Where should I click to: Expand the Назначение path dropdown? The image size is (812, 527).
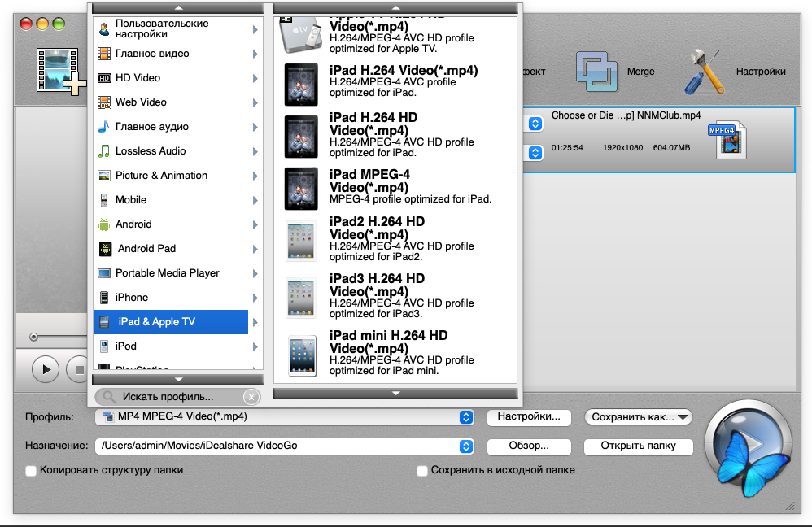[465, 446]
